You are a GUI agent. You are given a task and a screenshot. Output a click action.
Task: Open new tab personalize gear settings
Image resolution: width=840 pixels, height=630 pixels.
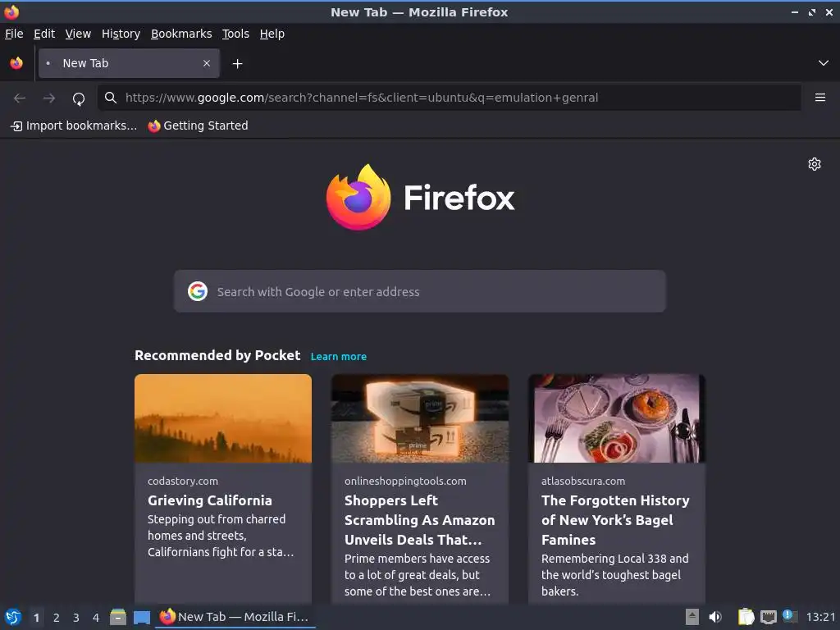815,164
